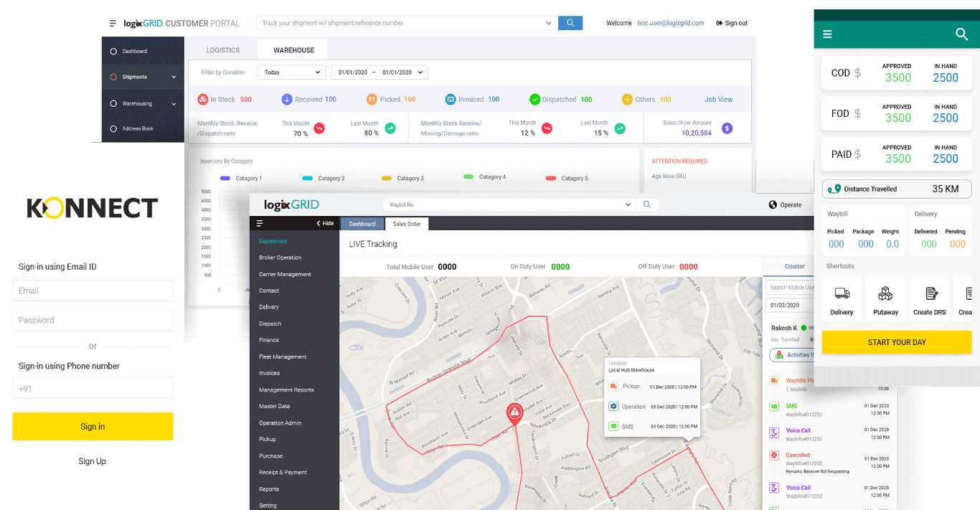This screenshot has height=510, width=980.
Task: Switch to the Sales Order tab
Action: tap(407, 224)
